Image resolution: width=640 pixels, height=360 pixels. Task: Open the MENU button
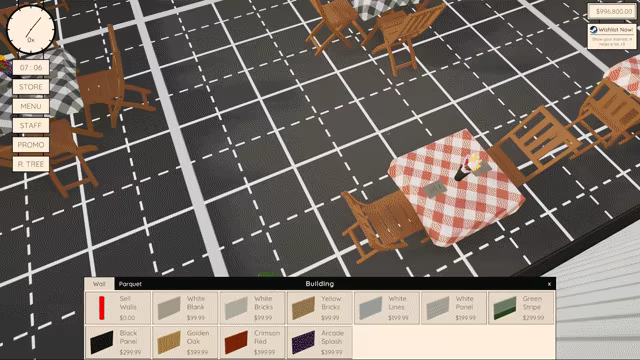tap(31, 106)
